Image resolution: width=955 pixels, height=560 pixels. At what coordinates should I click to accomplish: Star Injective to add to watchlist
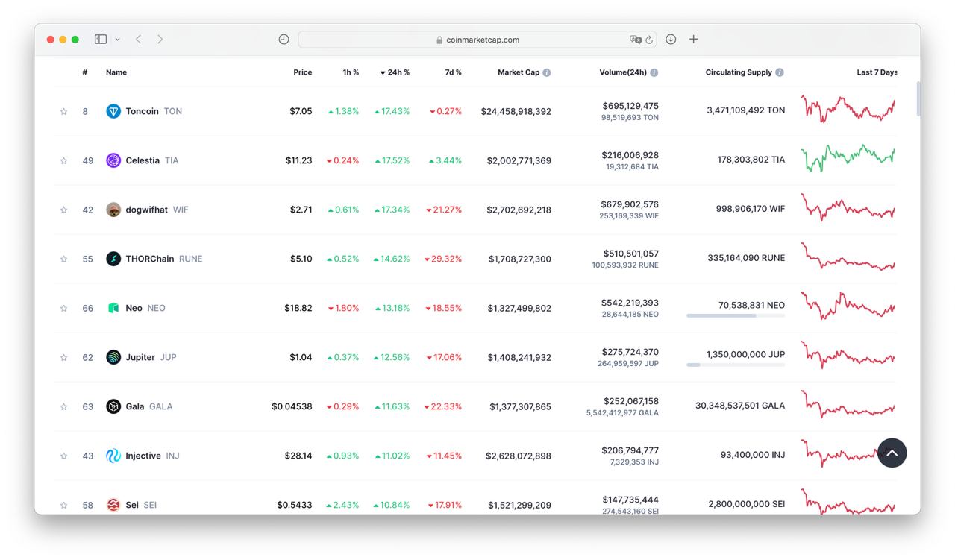64,456
